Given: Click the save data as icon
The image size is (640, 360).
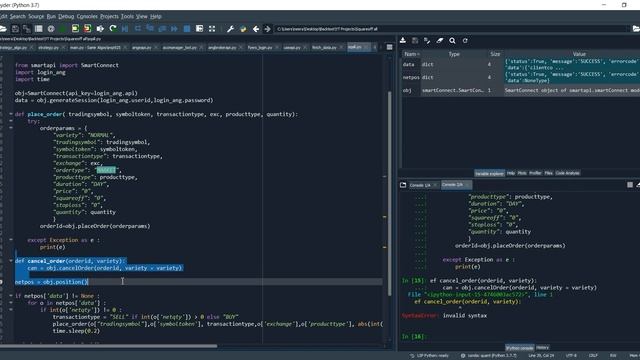Looking at the screenshot, I should (x=427, y=40).
